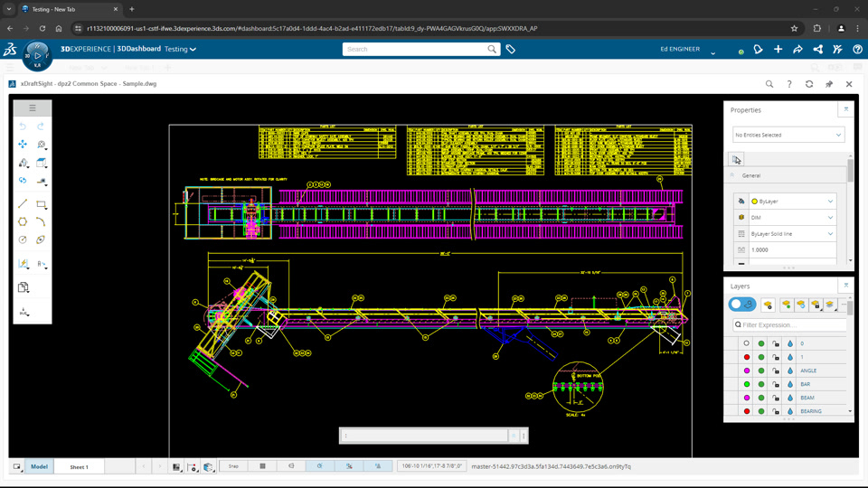Open the ByLayer color dropdown

(792, 202)
